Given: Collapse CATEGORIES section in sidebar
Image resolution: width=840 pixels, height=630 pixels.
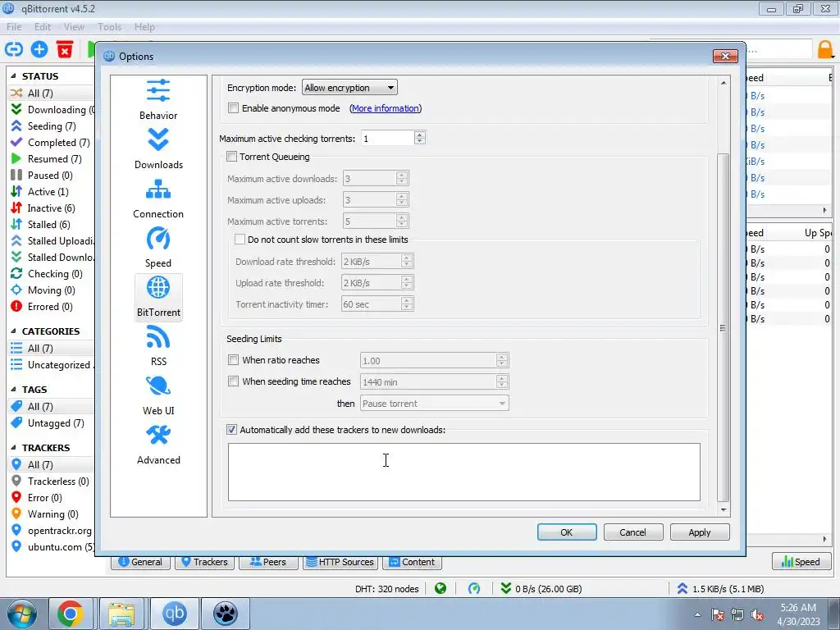Looking at the screenshot, I should coord(13,331).
